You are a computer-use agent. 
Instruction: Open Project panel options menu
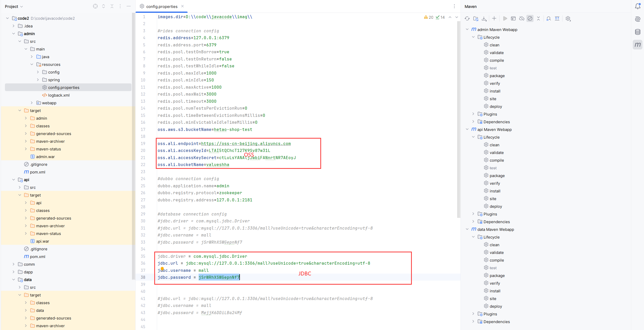120,6
